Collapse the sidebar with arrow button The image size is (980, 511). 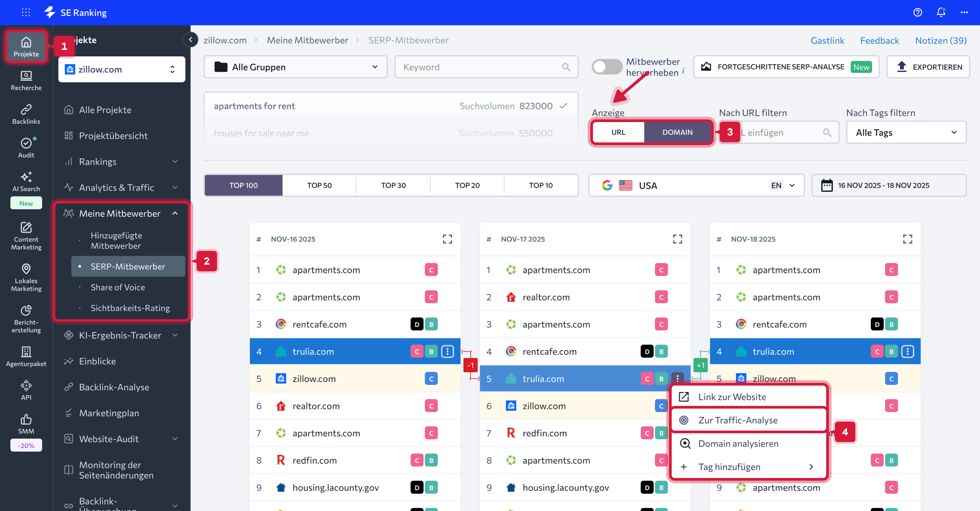(x=190, y=40)
